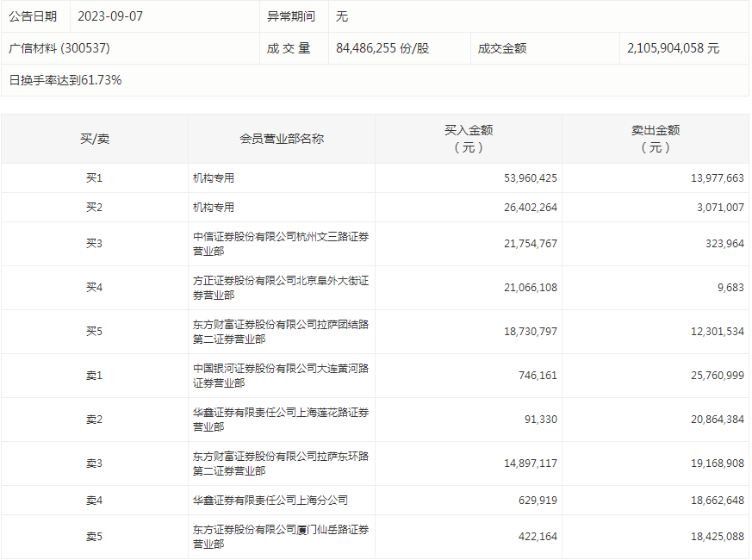Select sell amount 3,071,007
752x560 pixels.
(720, 208)
